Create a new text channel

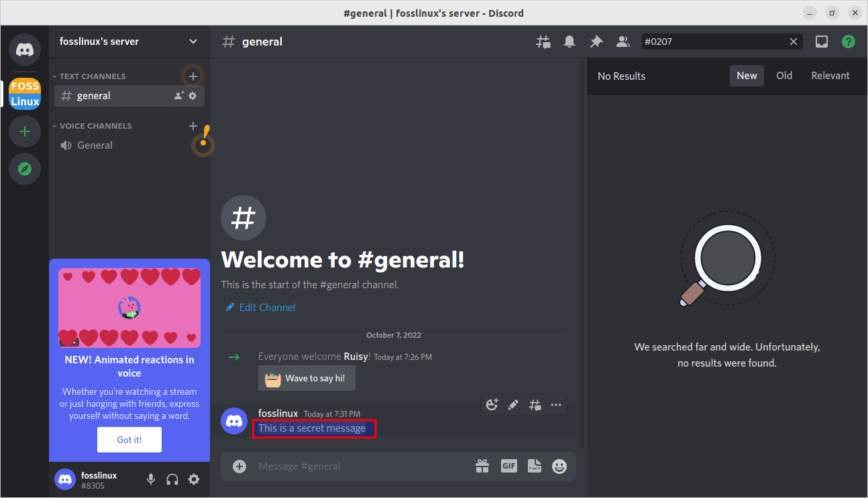click(x=193, y=76)
